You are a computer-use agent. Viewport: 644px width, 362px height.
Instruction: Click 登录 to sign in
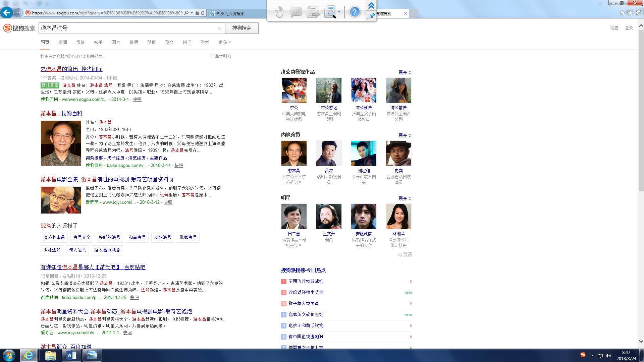click(629, 28)
